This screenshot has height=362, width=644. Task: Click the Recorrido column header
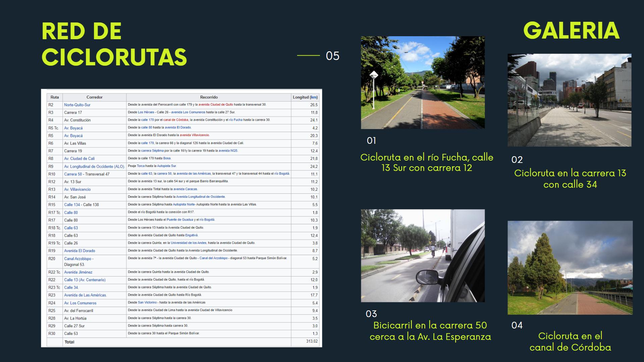point(209,97)
